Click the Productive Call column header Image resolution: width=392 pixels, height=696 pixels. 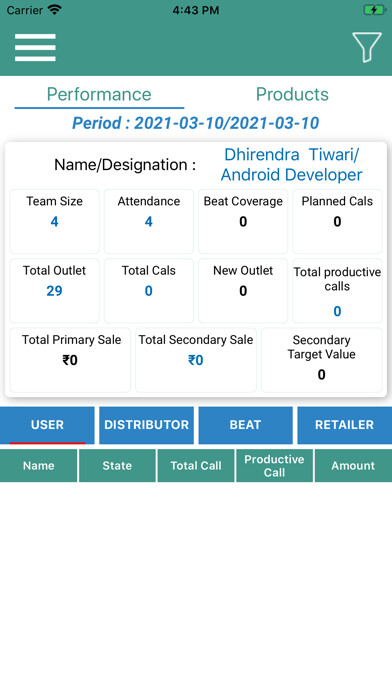[x=274, y=466]
